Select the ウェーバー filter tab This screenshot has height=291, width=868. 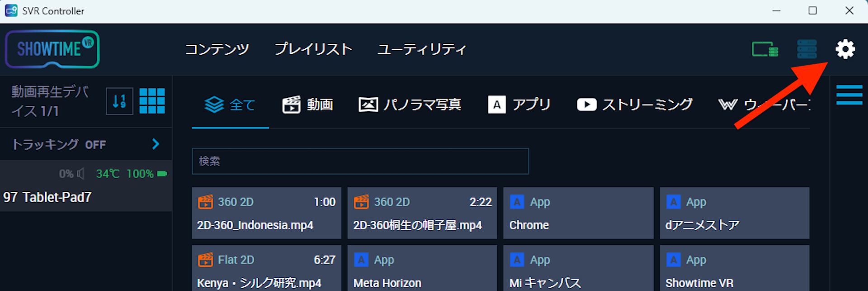click(764, 105)
